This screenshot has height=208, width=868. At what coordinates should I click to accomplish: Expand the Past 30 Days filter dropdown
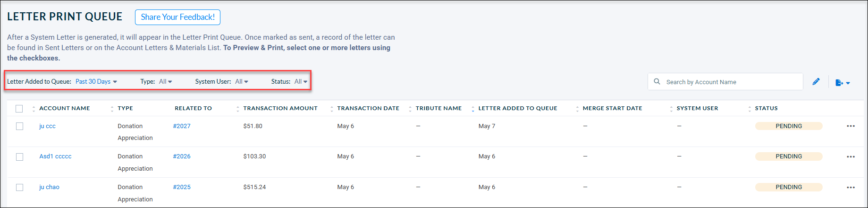pos(96,81)
